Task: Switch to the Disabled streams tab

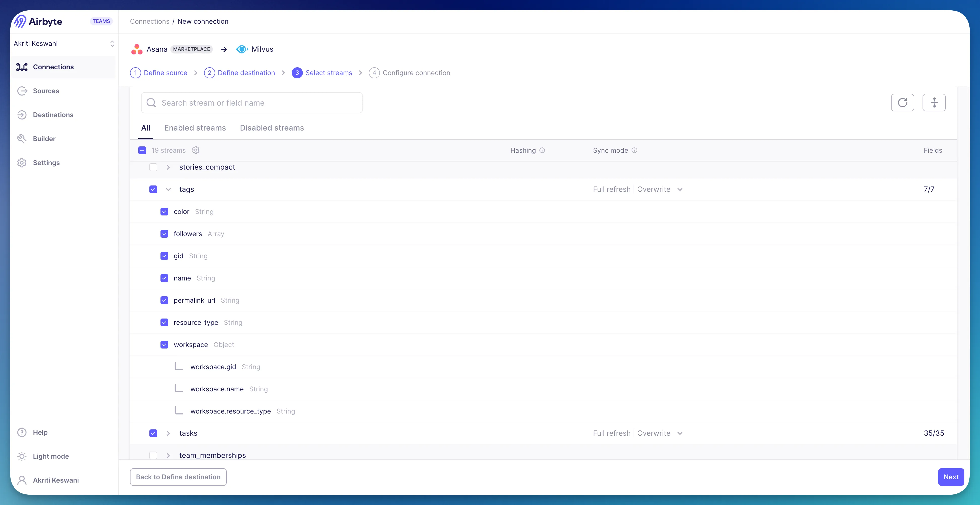Action: pos(272,128)
